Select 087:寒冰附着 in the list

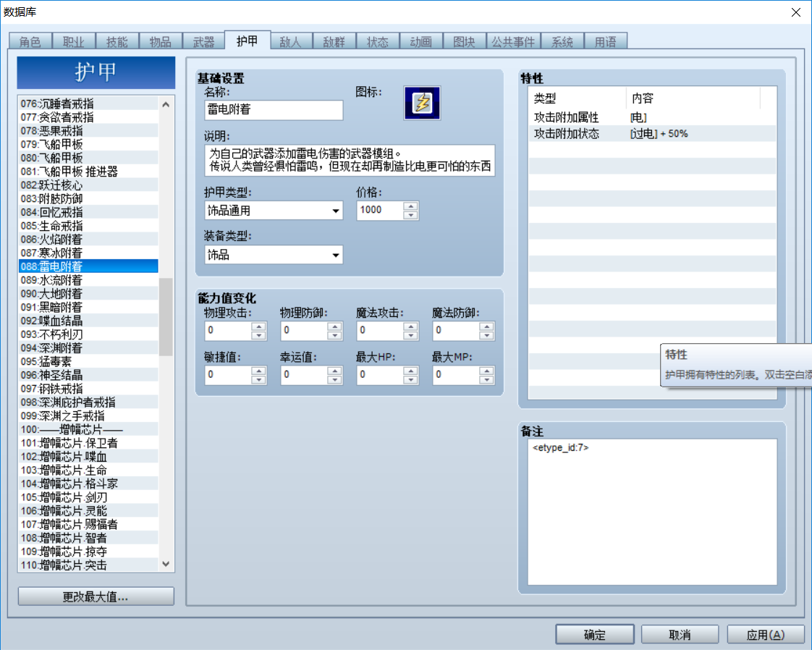pyautogui.click(x=88, y=253)
